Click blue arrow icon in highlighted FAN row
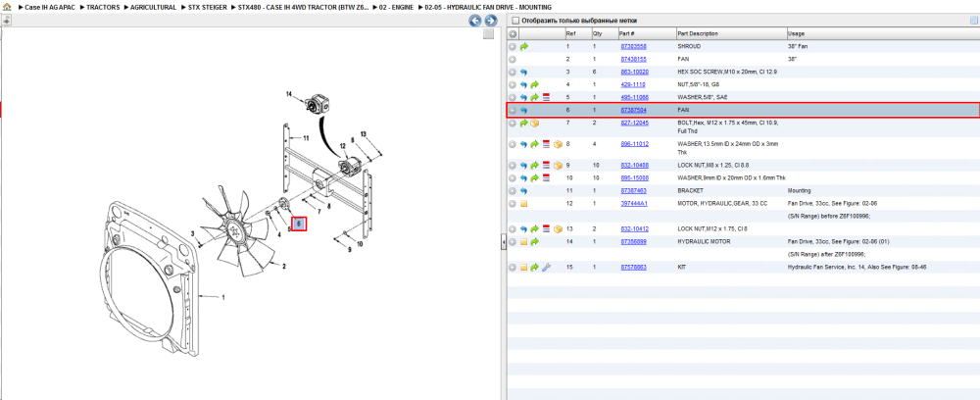Image resolution: width=980 pixels, height=400 pixels. 523,110
